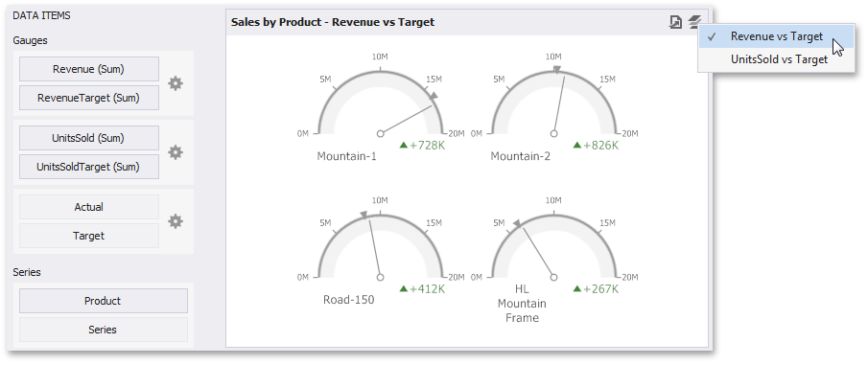Screen dimensions: 868x365
Task: Click the empty Actual placeholder
Action: click(89, 207)
